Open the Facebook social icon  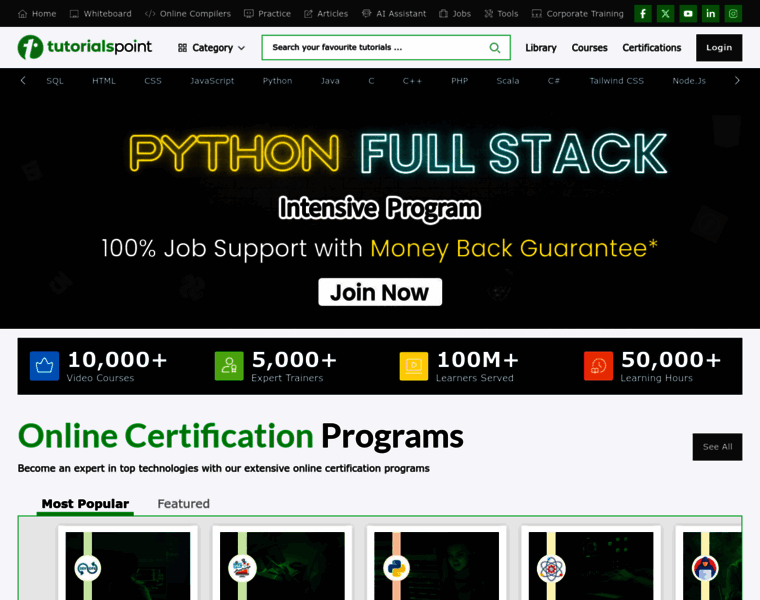(643, 14)
